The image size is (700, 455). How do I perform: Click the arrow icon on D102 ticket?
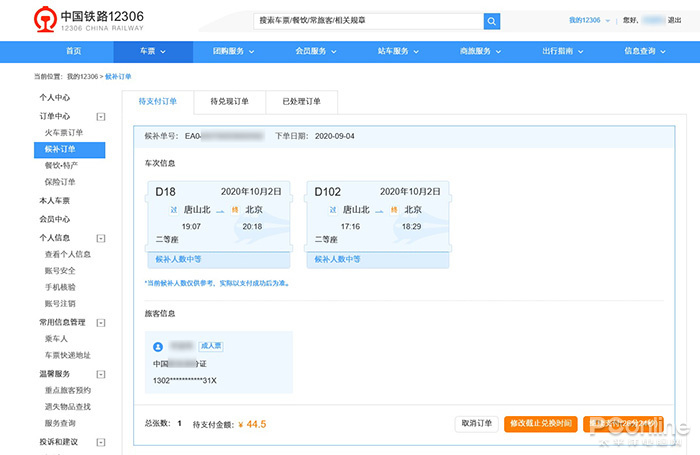tap(379, 211)
